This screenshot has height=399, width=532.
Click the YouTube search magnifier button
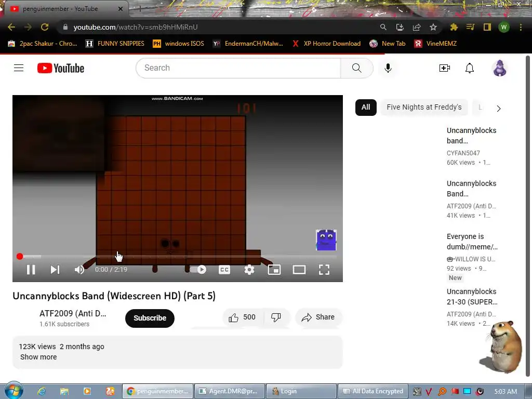coord(357,68)
